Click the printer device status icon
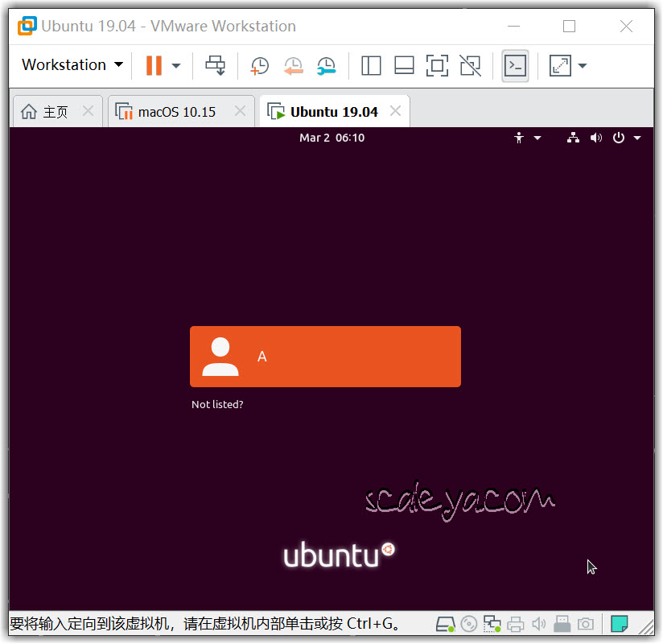The width and height of the screenshot is (663, 644). click(516, 624)
